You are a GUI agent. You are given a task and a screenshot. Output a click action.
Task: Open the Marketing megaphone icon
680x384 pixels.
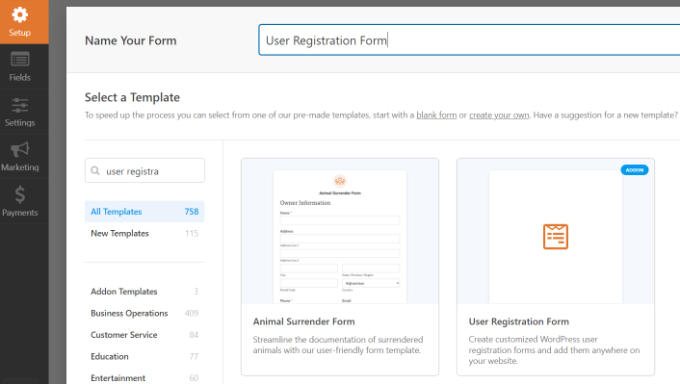coord(20,150)
